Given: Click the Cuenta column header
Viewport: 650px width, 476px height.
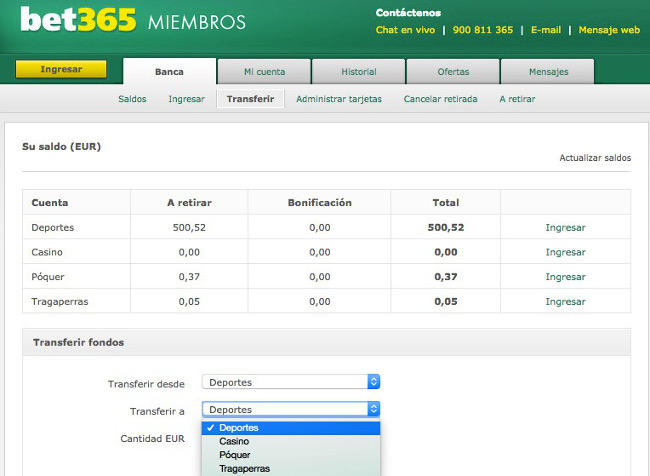Looking at the screenshot, I should point(50,203).
